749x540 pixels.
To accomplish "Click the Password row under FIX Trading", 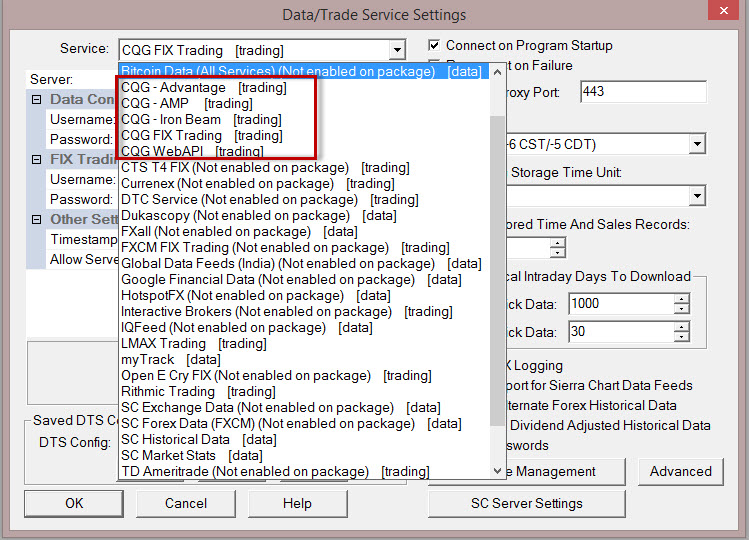I will pos(82,199).
